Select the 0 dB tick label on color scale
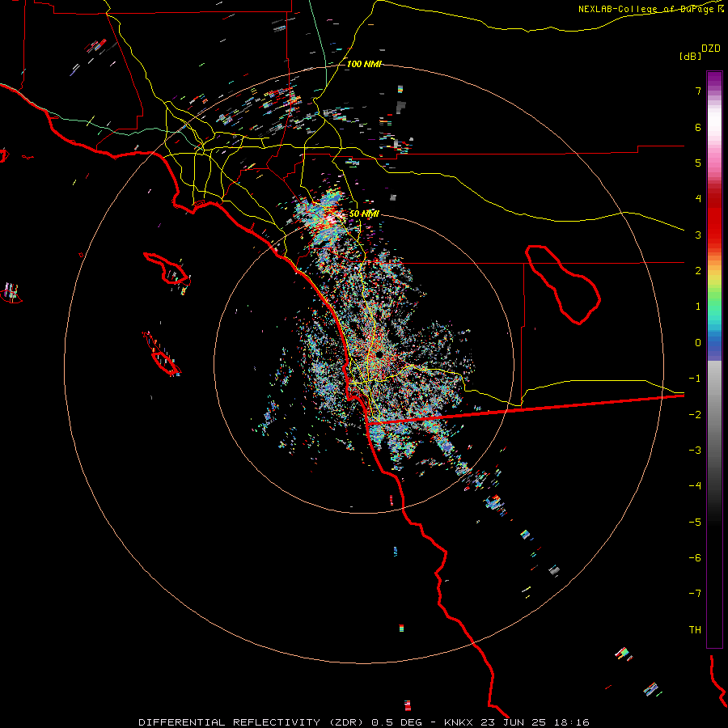The image size is (728, 728). pyautogui.click(x=698, y=343)
